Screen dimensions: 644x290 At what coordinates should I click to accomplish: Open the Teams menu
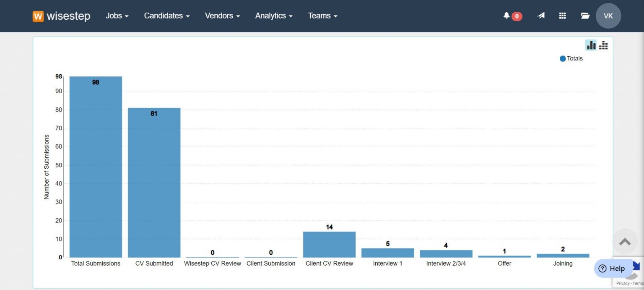pyautogui.click(x=322, y=16)
